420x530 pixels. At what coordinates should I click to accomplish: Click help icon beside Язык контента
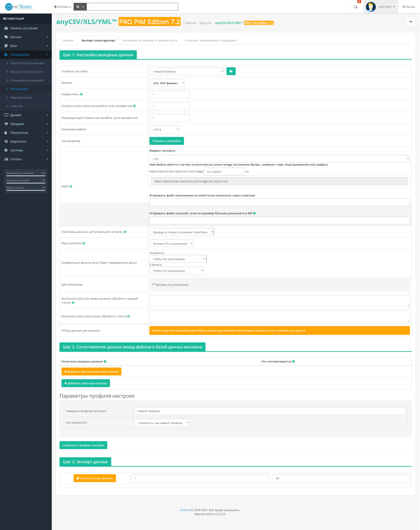click(84, 243)
